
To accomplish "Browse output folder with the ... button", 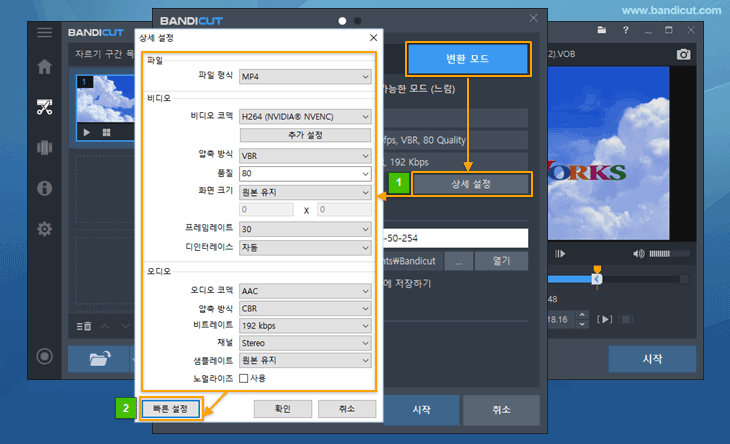I will point(459,261).
